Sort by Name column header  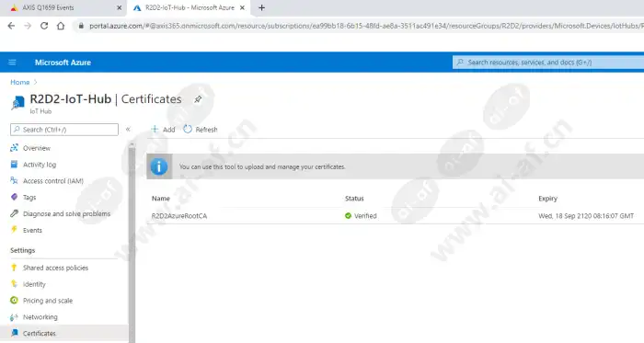point(161,199)
